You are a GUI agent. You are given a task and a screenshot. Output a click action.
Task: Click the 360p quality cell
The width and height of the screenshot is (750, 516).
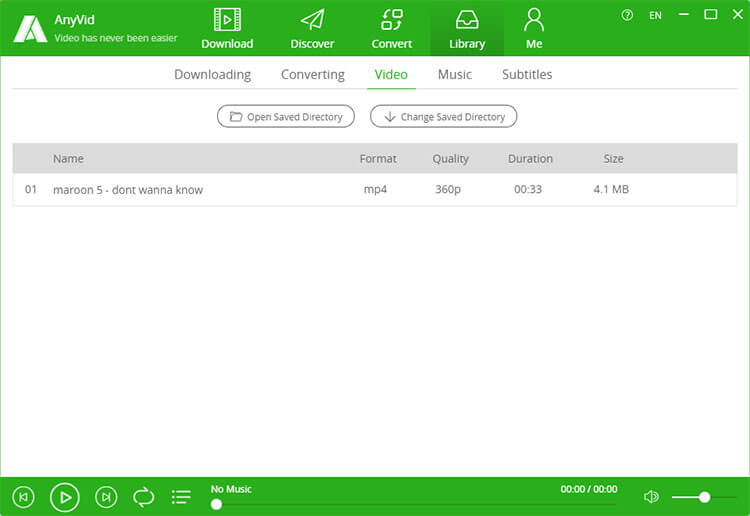[448, 190]
